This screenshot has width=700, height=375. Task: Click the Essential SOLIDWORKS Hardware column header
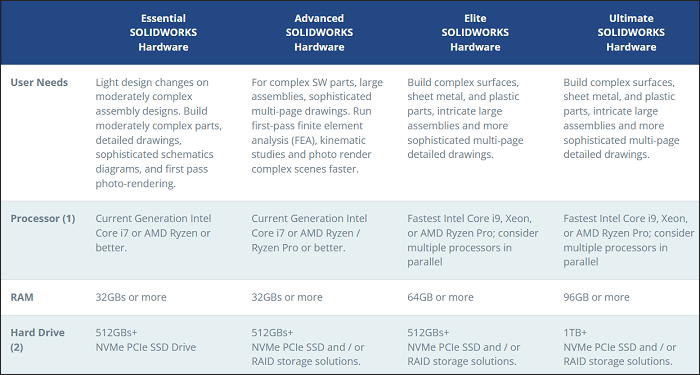pos(163,33)
